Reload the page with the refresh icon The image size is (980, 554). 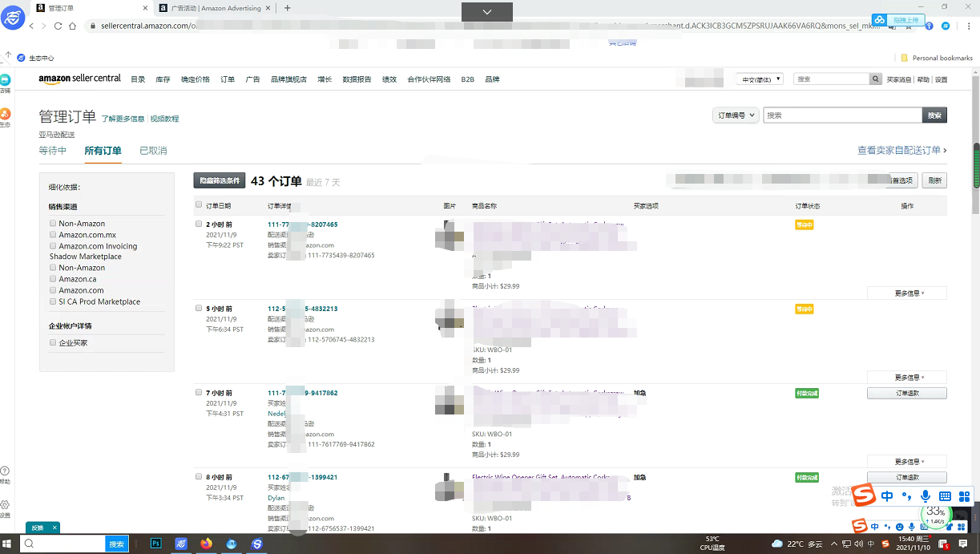pyautogui.click(x=58, y=26)
